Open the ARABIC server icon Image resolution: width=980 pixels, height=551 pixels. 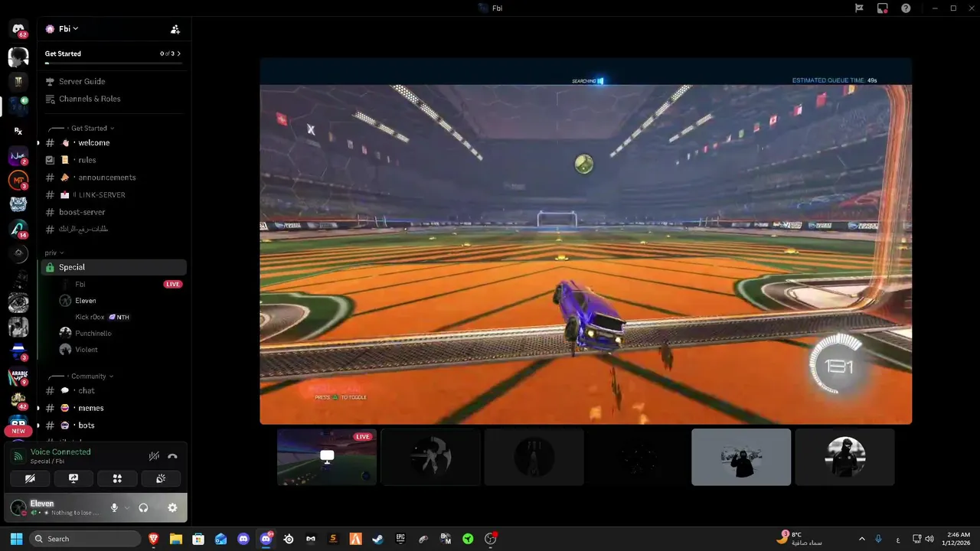coord(18,375)
